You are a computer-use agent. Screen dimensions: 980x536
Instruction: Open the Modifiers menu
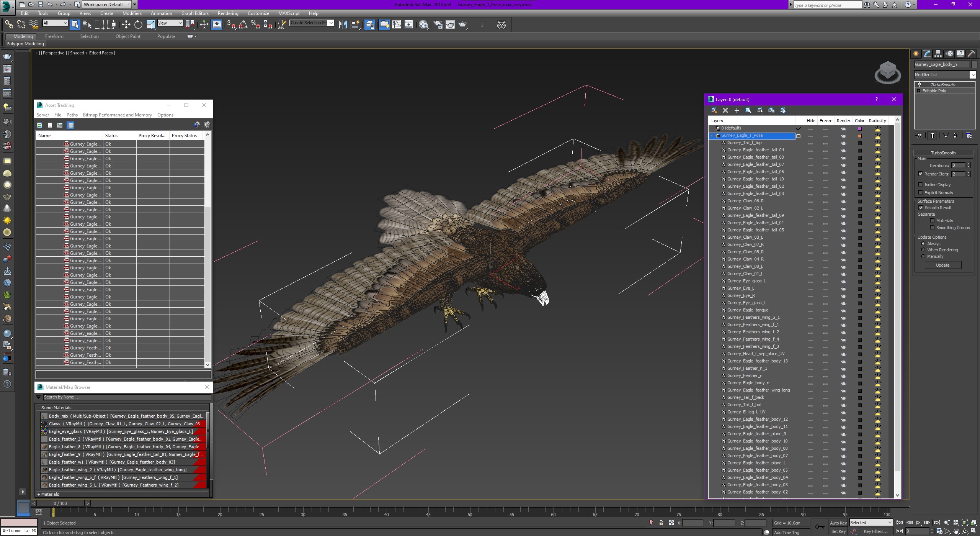pos(132,13)
